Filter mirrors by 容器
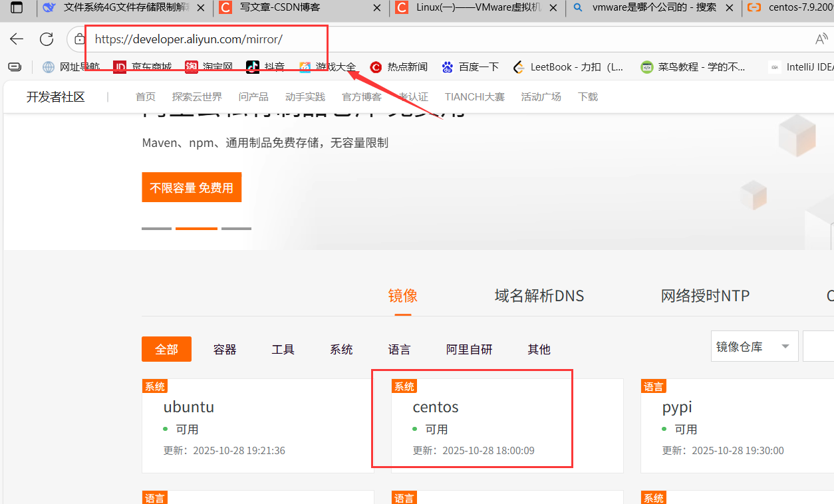 (225, 350)
